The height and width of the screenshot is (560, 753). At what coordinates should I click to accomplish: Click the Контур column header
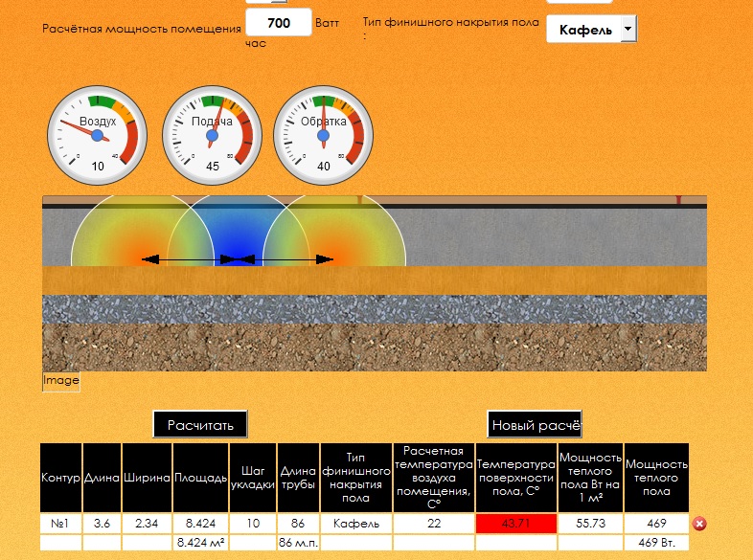[x=60, y=478]
